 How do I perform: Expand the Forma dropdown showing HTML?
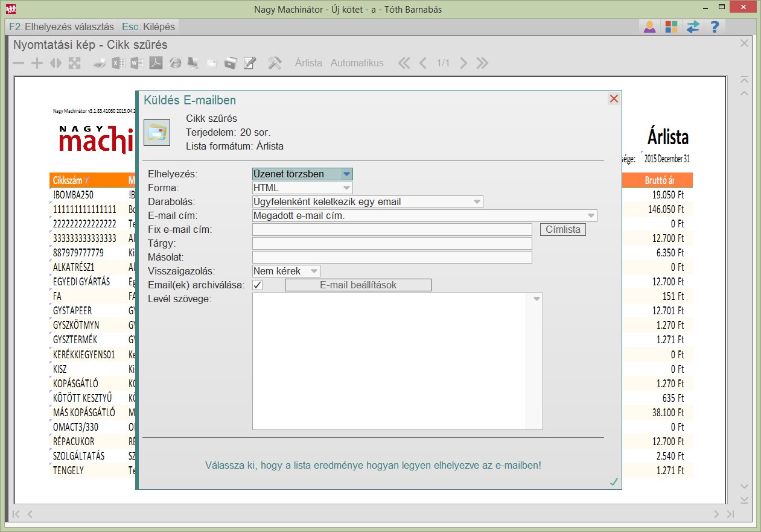pos(302,188)
